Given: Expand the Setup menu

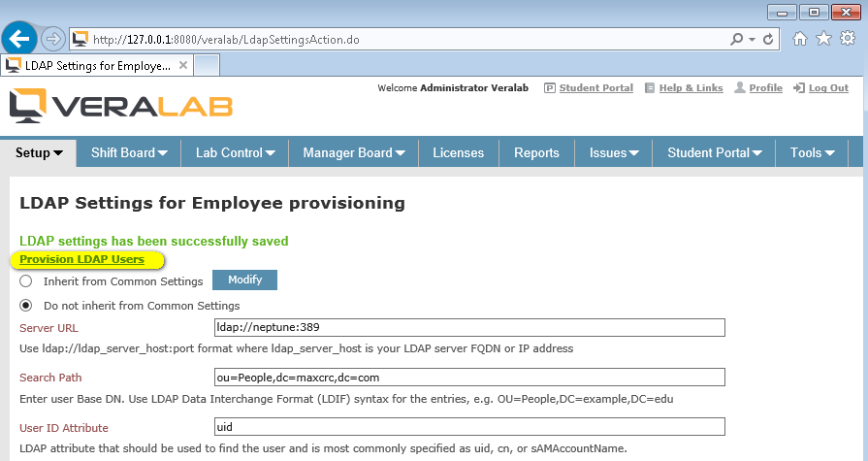Looking at the screenshot, I should point(39,153).
